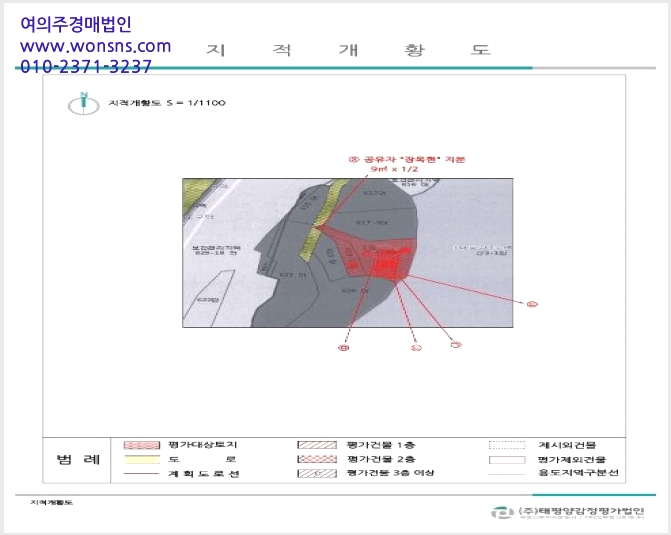The width and height of the screenshot is (671, 535).
Task: Click the bright red highlighted parcel on map
Action: (x=386, y=266)
